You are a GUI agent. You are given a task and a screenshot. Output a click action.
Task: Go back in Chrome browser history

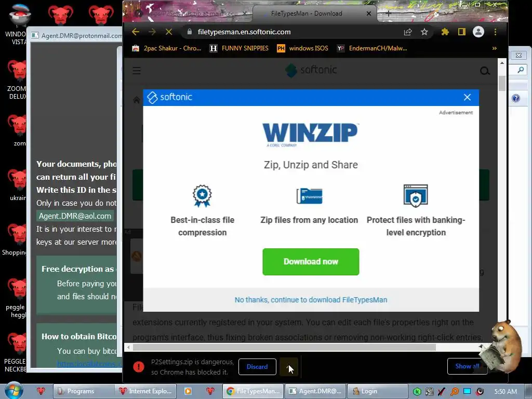pyautogui.click(x=136, y=32)
